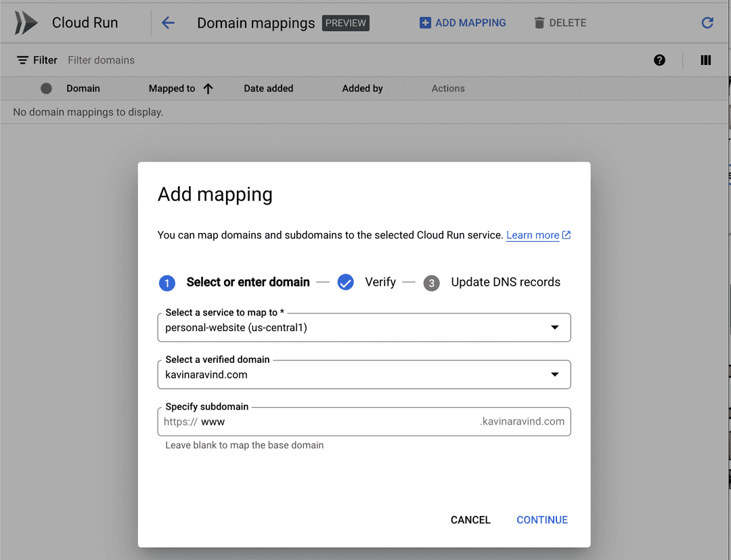Go back using the left arrow
The height and width of the screenshot is (560, 731).
pos(168,22)
